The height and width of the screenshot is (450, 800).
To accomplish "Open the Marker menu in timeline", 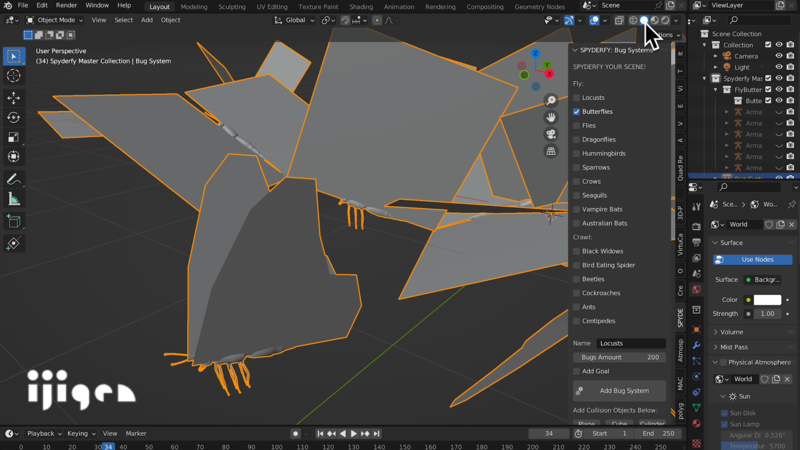I will click(136, 434).
